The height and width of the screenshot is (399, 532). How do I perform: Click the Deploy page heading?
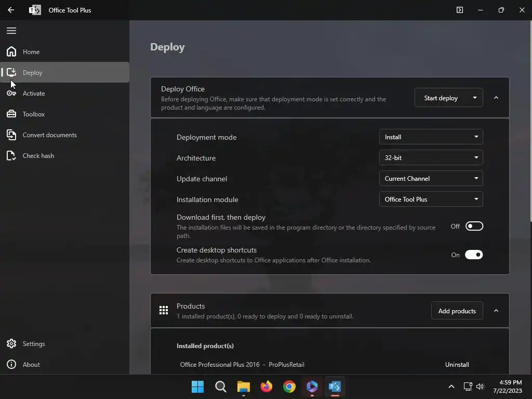coord(168,47)
